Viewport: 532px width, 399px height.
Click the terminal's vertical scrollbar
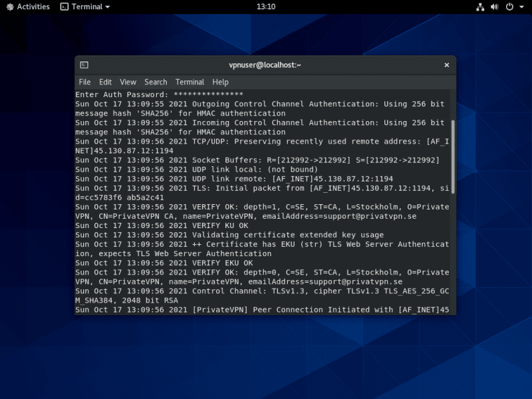pos(454,156)
